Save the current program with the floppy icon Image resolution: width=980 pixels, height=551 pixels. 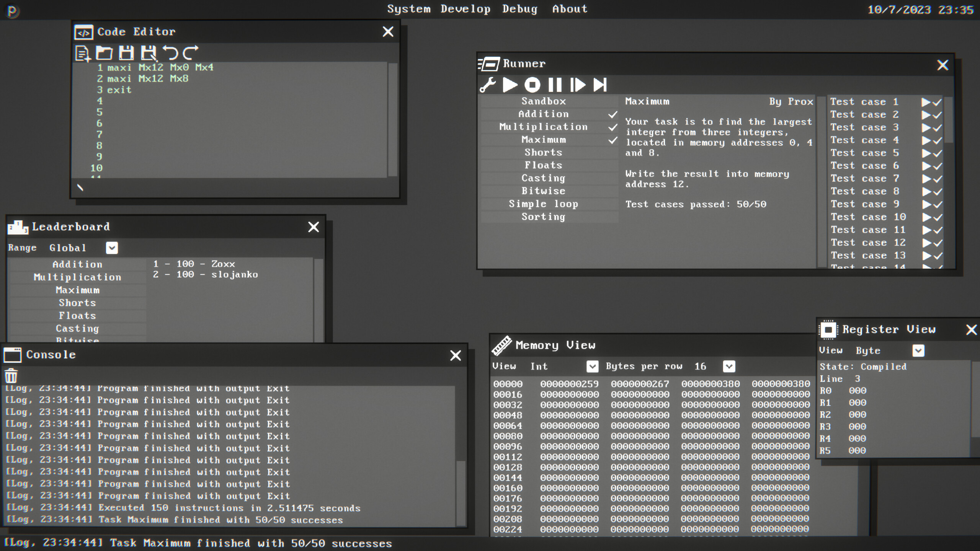point(126,53)
